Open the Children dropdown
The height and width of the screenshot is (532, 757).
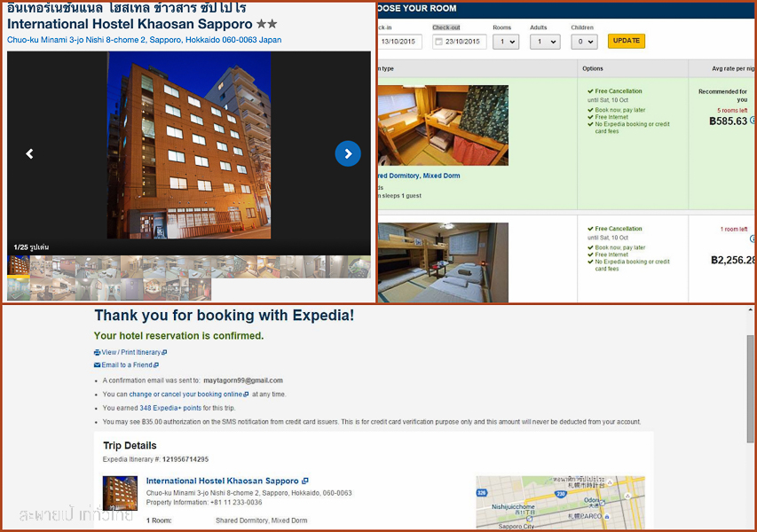click(x=585, y=42)
